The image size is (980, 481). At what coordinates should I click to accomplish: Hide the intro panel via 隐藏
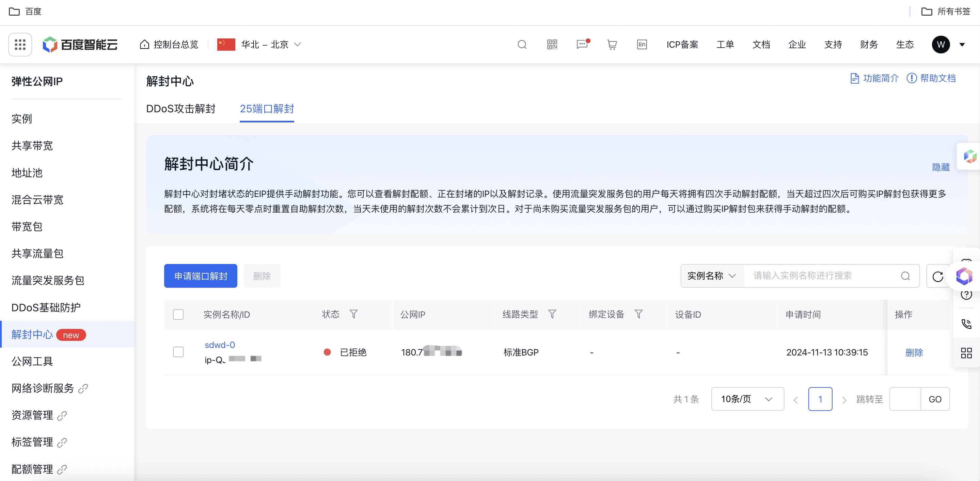click(x=941, y=167)
